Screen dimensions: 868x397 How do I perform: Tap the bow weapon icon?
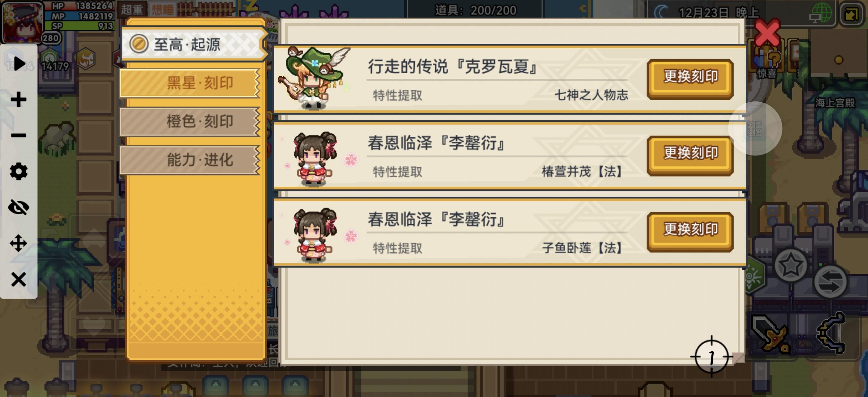(831, 333)
